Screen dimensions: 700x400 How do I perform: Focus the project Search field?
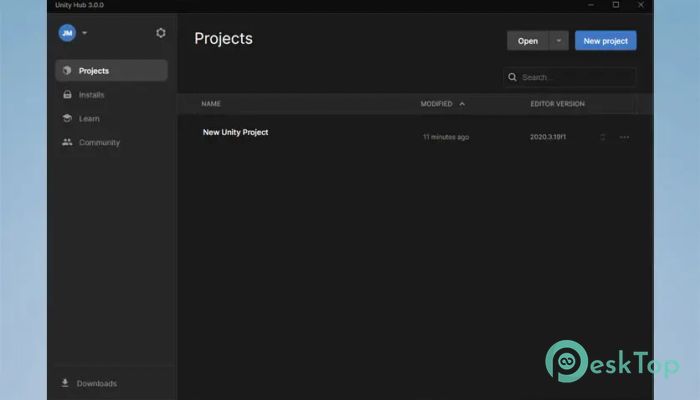pyautogui.click(x=569, y=77)
